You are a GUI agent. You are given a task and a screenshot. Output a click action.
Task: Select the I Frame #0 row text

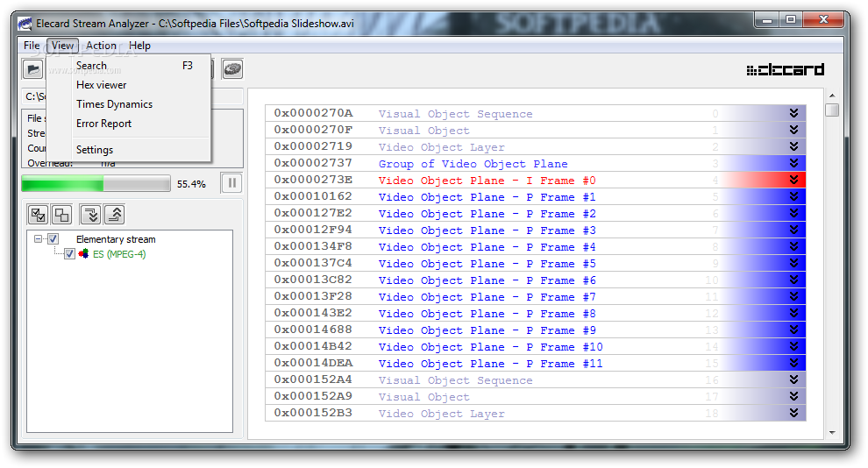(x=487, y=181)
